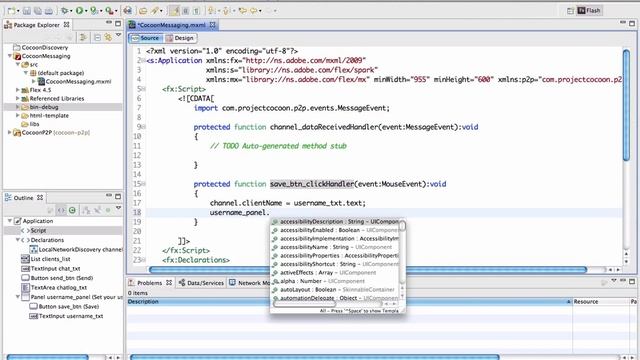
Task: Switch to Source view mode
Action: [x=146, y=38]
